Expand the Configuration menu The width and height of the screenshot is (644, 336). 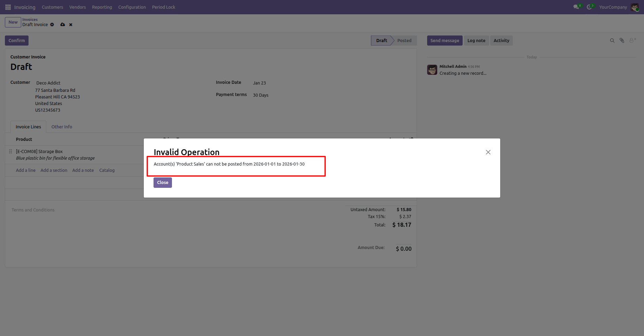[x=132, y=7]
